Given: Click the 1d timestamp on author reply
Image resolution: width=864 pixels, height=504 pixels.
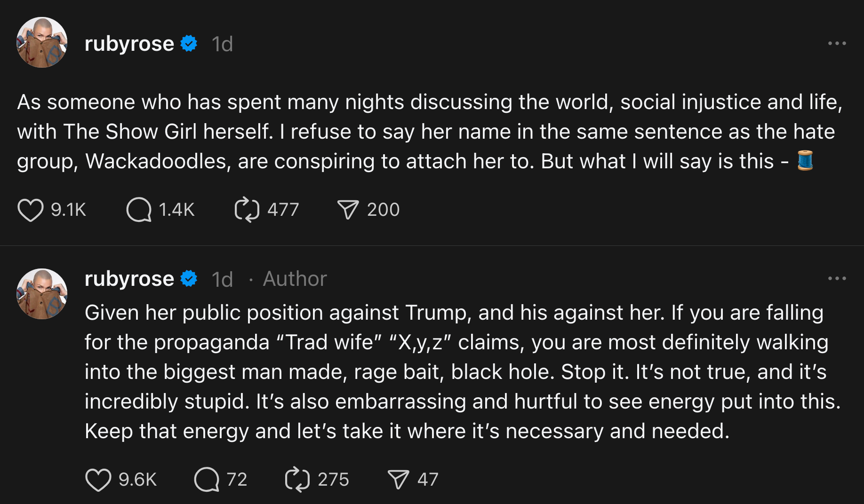Looking at the screenshot, I should (x=222, y=279).
